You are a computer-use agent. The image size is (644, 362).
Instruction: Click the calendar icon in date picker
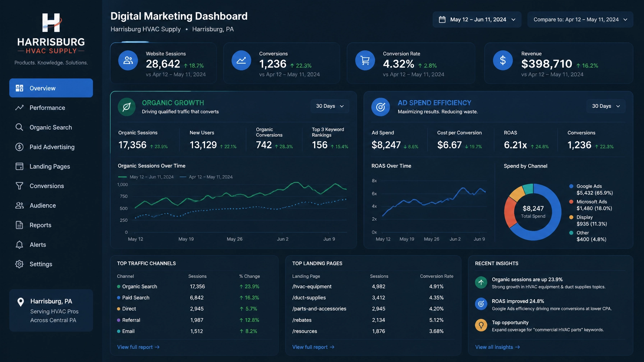pyautogui.click(x=442, y=19)
